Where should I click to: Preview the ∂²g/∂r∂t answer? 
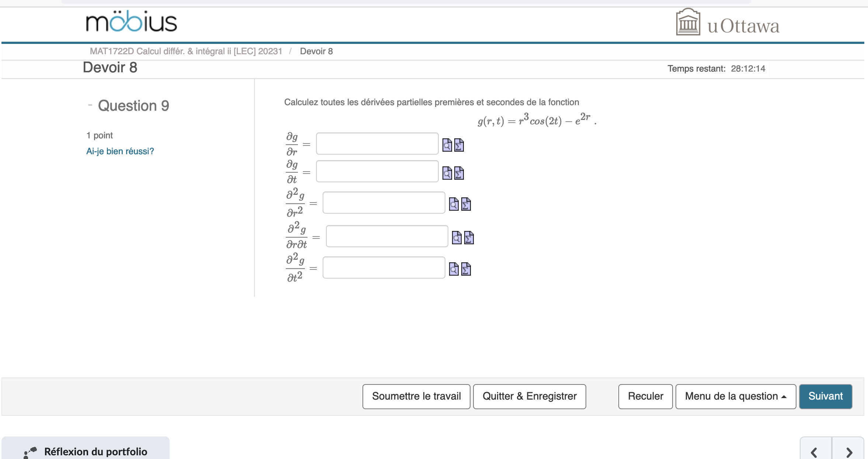pos(456,237)
